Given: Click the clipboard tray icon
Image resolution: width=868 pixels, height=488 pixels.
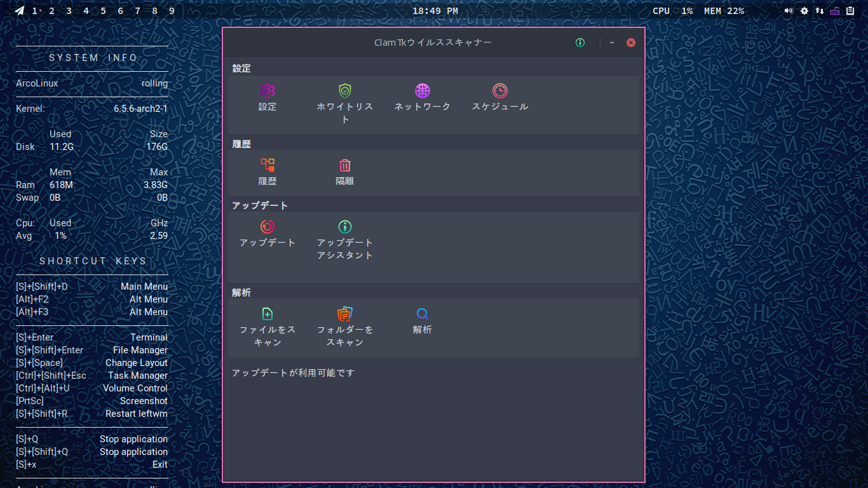Looking at the screenshot, I should point(850,11).
